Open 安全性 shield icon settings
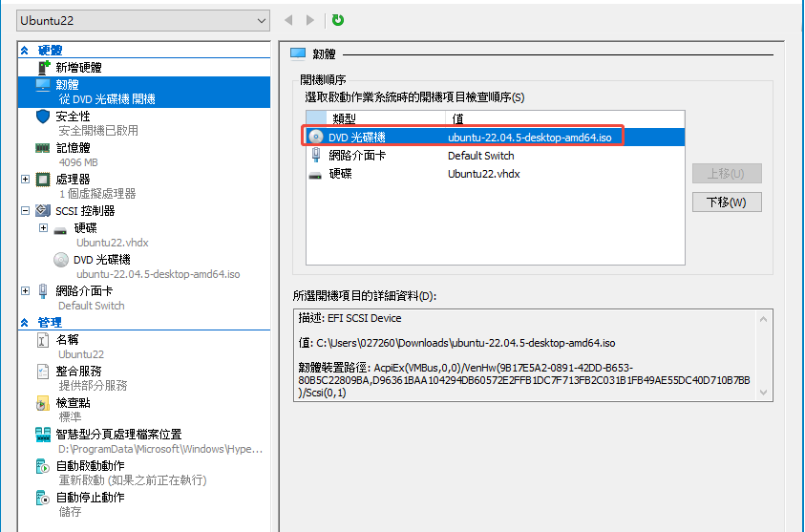 tap(43, 117)
